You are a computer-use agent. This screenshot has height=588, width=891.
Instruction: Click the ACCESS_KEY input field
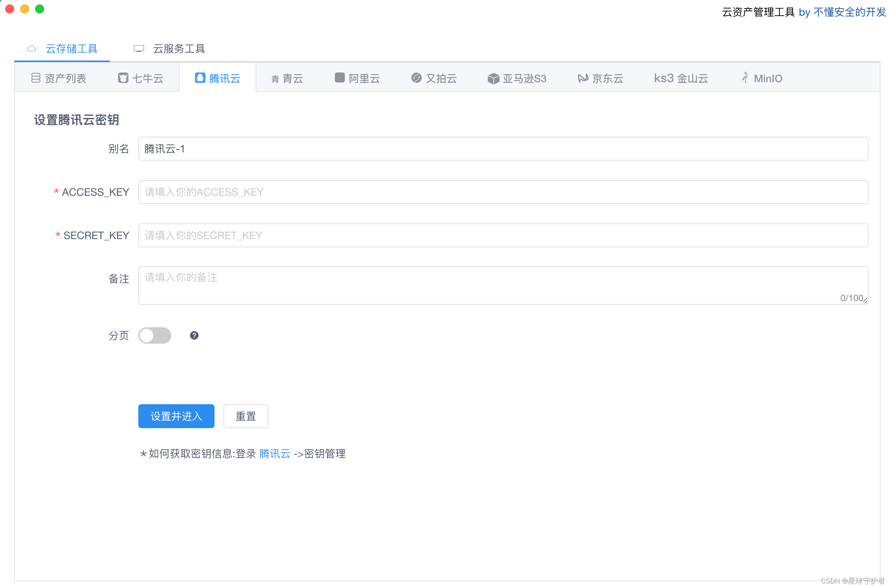(503, 192)
